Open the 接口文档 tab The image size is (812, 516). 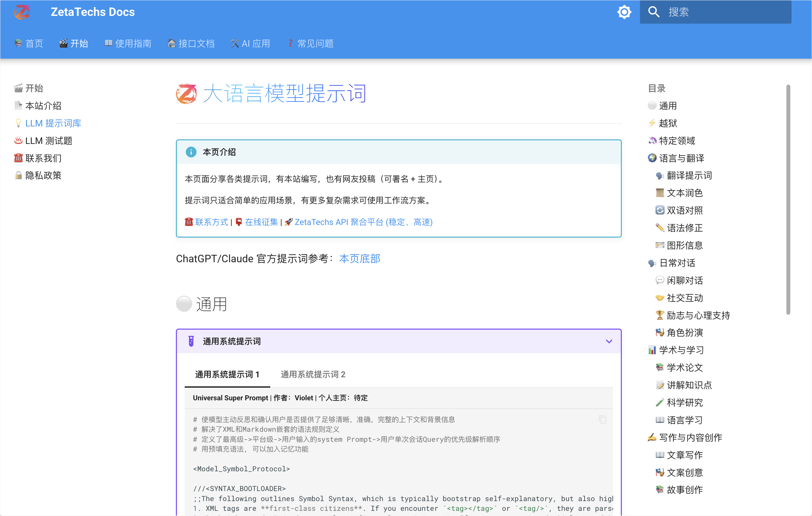(x=191, y=43)
